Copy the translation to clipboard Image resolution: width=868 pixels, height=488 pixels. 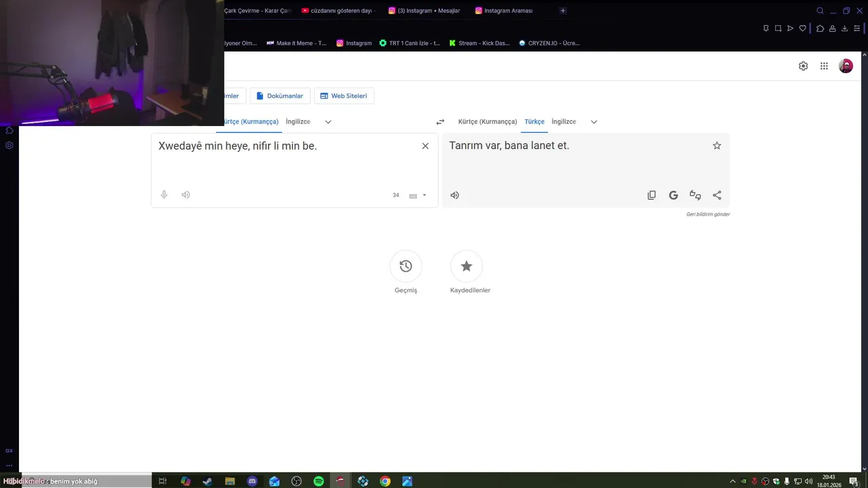(652, 195)
